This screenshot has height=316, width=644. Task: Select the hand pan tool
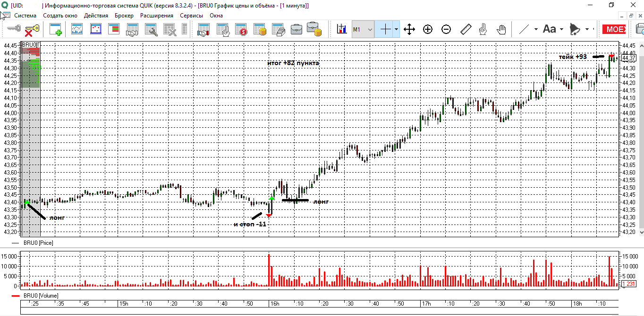click(x=501, y=29)
